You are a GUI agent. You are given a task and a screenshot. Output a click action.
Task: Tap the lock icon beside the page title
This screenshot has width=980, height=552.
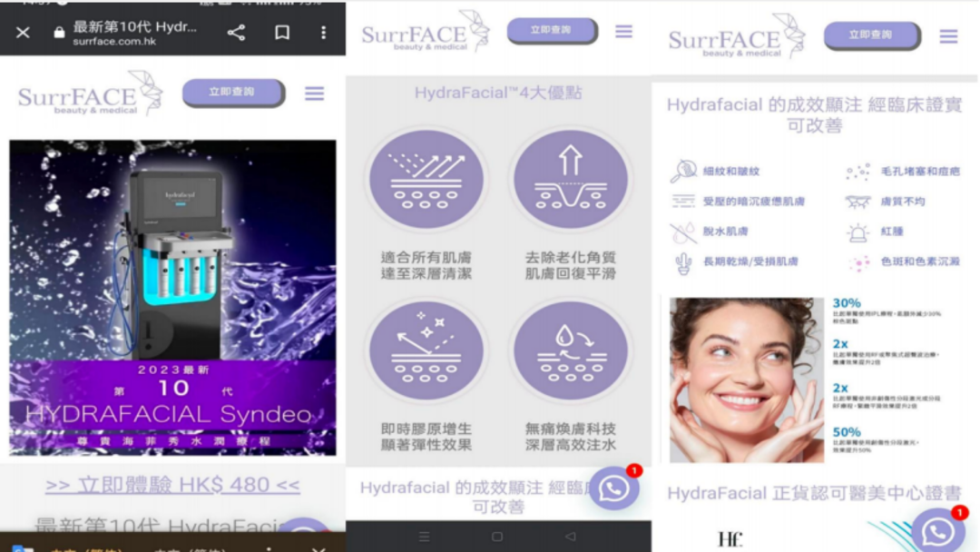[x=59, y=33]
